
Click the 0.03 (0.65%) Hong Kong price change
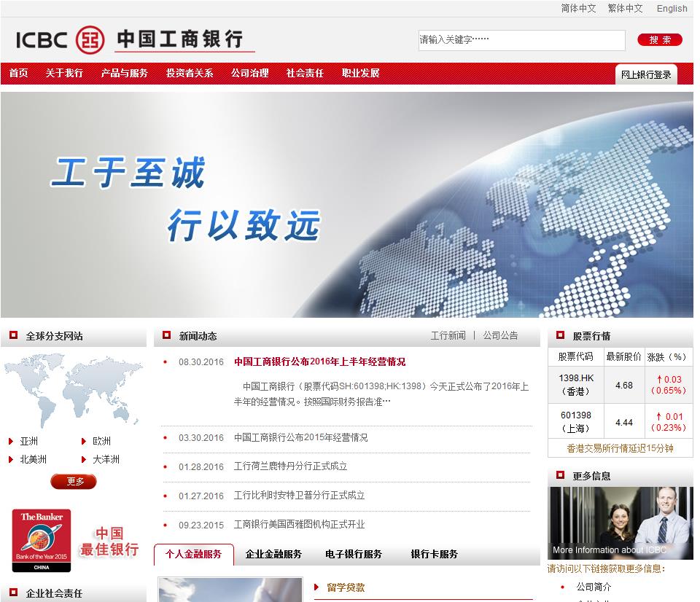click(669, 385)
